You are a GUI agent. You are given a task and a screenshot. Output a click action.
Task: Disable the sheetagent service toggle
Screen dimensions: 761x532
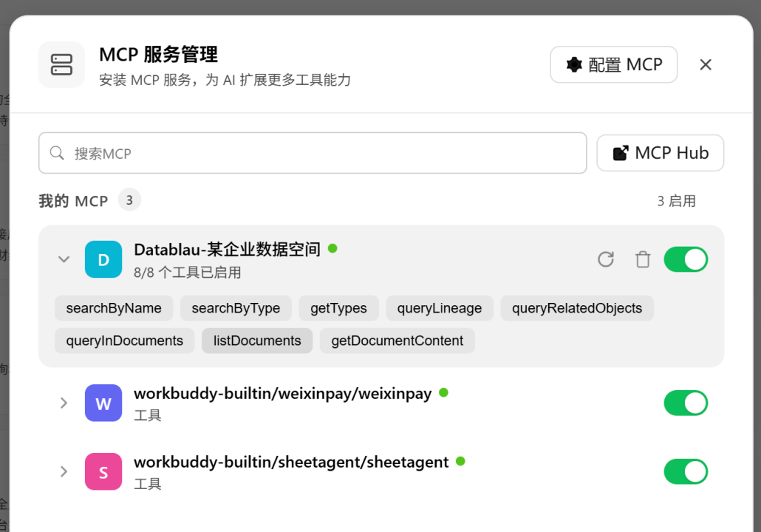click(686, 471)
